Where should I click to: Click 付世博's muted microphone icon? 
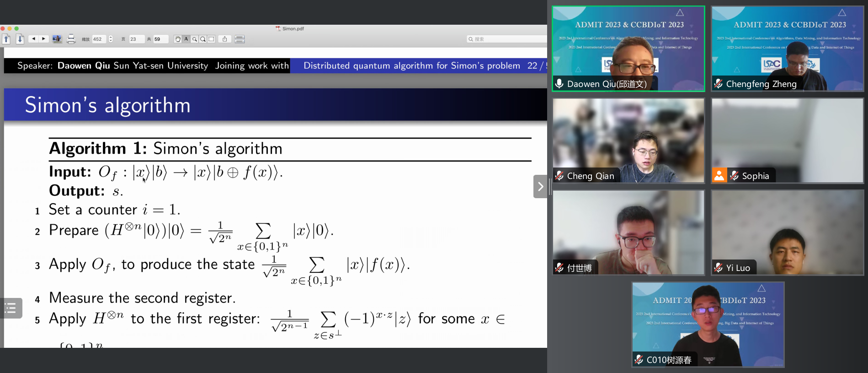coord(559,268)
